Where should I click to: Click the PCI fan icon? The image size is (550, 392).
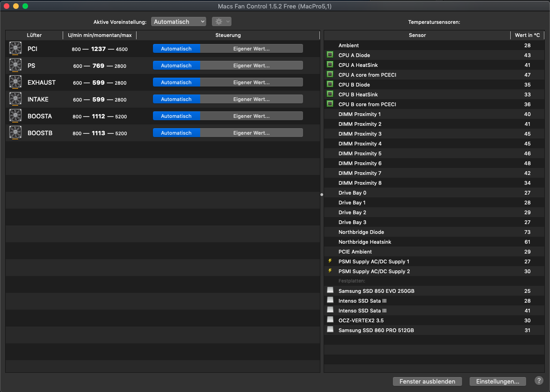[15, 49]
